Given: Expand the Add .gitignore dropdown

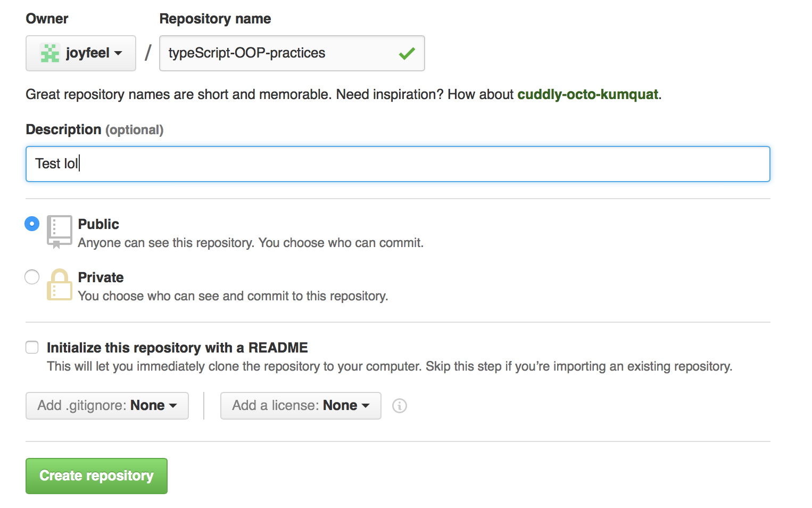Looking at the screenshot, I should [x=107, y=406].
